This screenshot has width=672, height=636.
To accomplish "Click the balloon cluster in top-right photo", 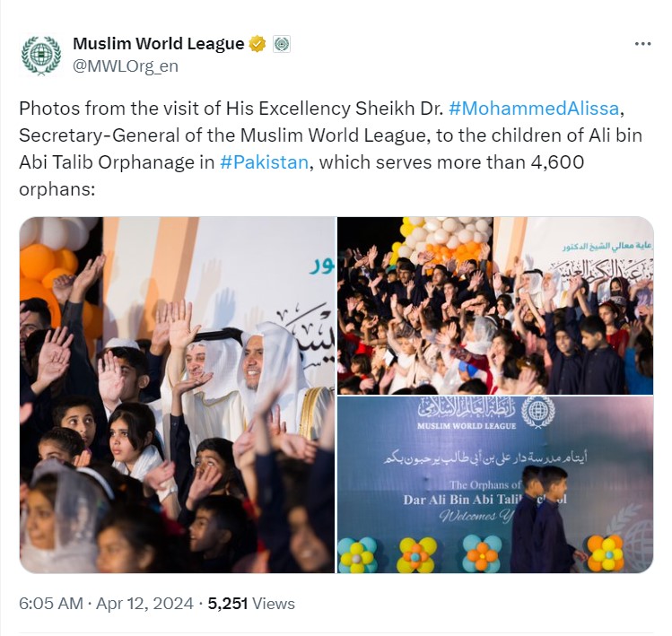I will [444, 239].
